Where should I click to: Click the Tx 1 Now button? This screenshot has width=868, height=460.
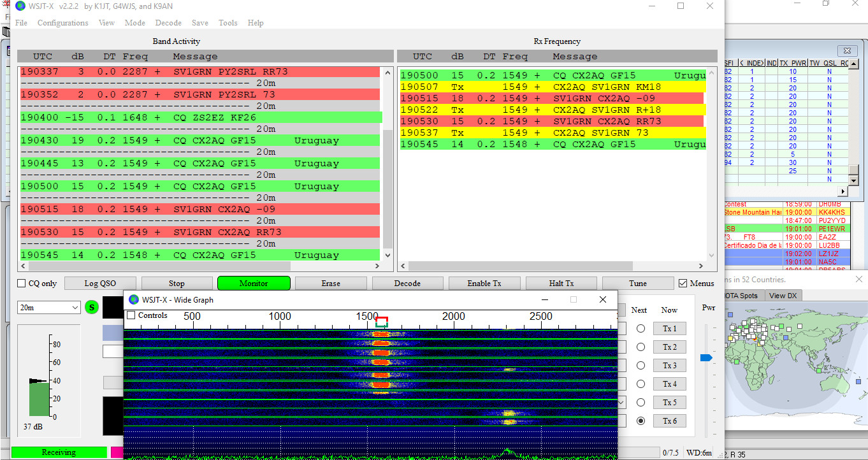click(x=669, y=329)
